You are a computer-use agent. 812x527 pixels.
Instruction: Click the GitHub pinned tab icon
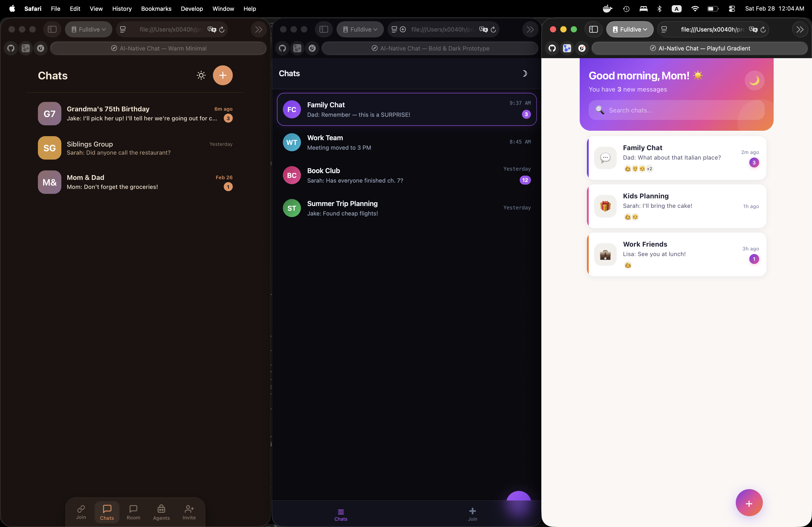(11, 48)
